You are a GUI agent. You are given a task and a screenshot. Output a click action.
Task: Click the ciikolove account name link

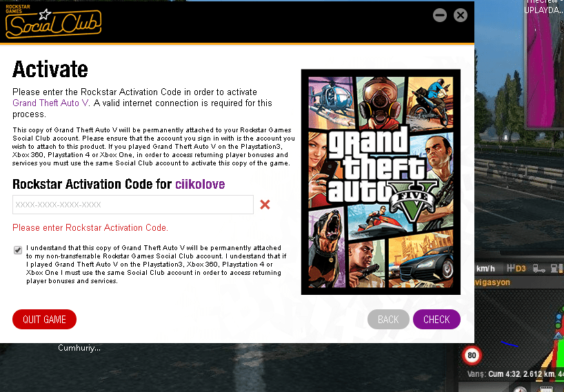[x=200, y=185]
